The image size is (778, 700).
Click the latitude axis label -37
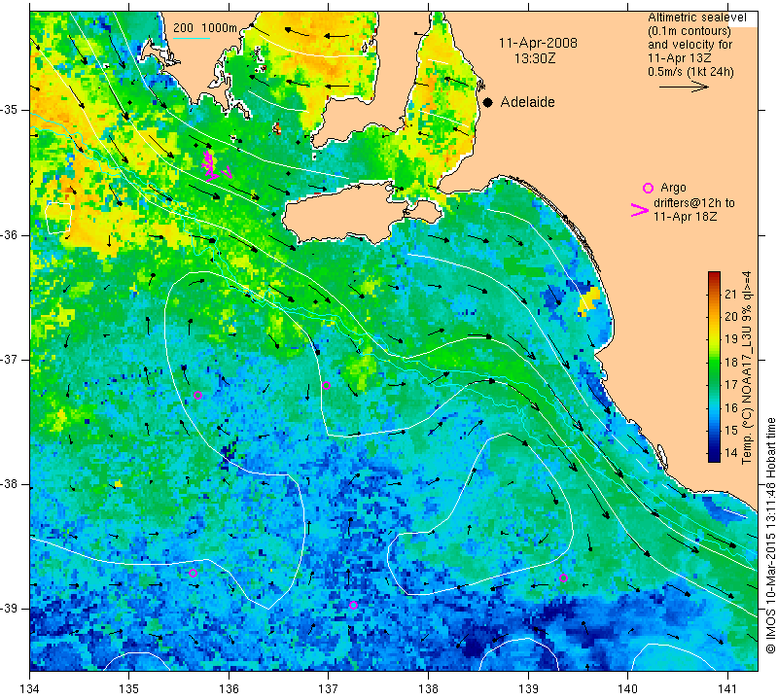pyautogui.click(x=10, y=359)
